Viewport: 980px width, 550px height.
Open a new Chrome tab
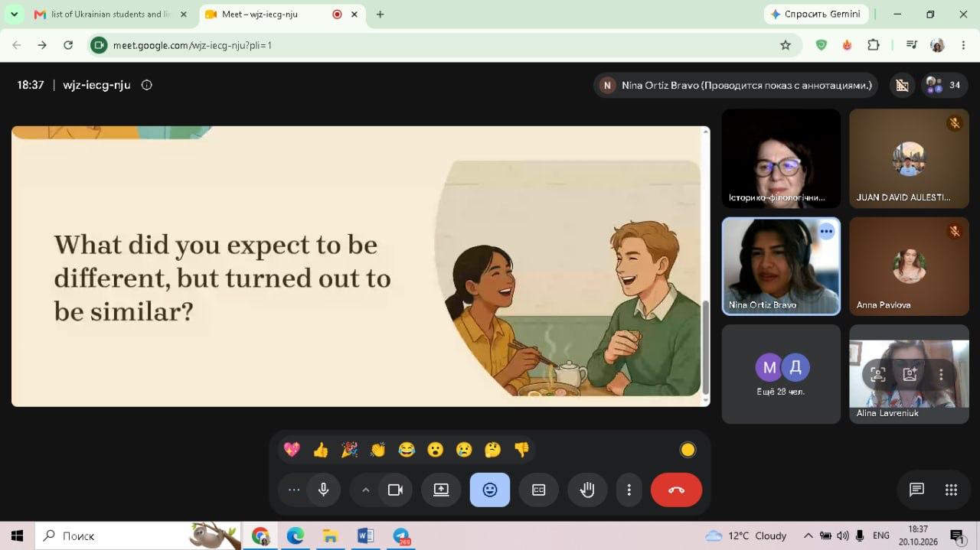(x=380, y=15)
